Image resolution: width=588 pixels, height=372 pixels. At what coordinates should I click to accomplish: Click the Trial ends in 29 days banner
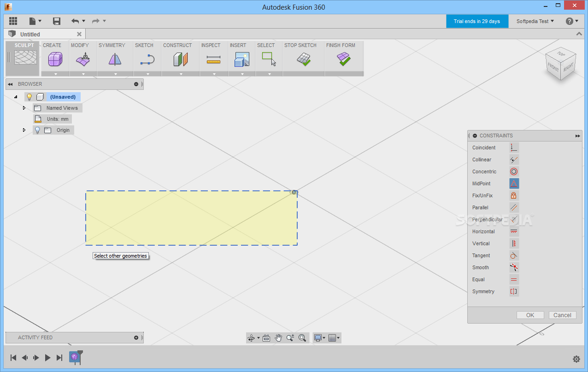pyautogui.click(x=477, y=21)
